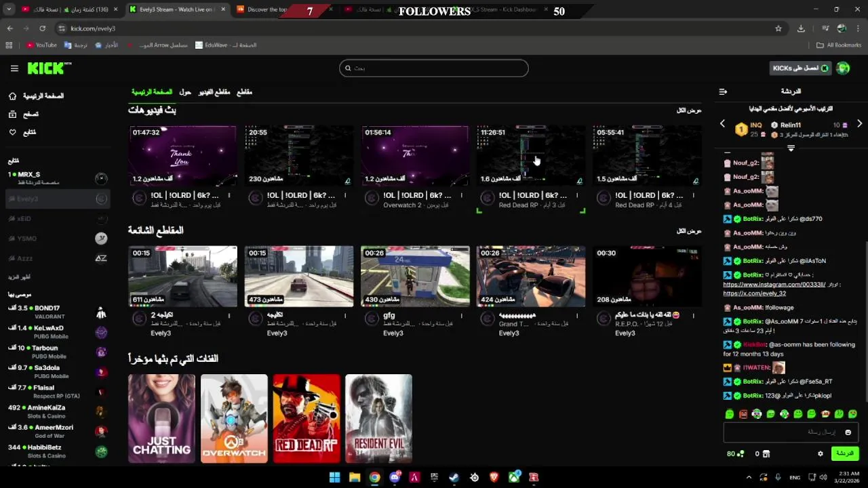Show next gifter leaderboard with right chevron
This screenshot has width=868, height=488.
click(x=859, y=124)
